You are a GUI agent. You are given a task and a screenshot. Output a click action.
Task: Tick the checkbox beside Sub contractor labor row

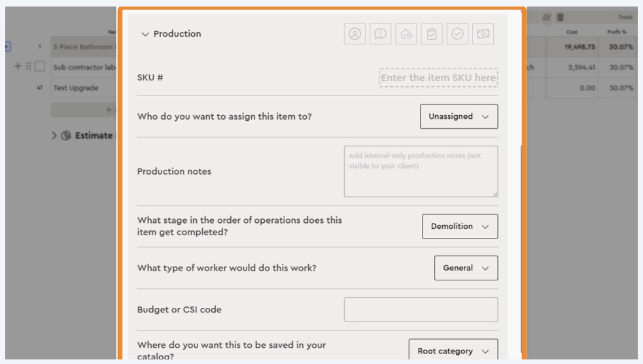point(39,67)
